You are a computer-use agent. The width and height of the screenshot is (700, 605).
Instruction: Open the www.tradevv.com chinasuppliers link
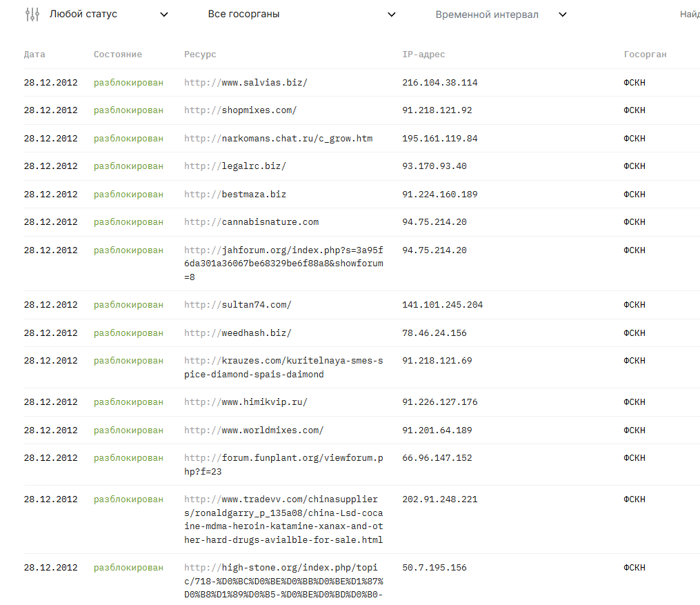pyautogui.click(x=283, y=519)
